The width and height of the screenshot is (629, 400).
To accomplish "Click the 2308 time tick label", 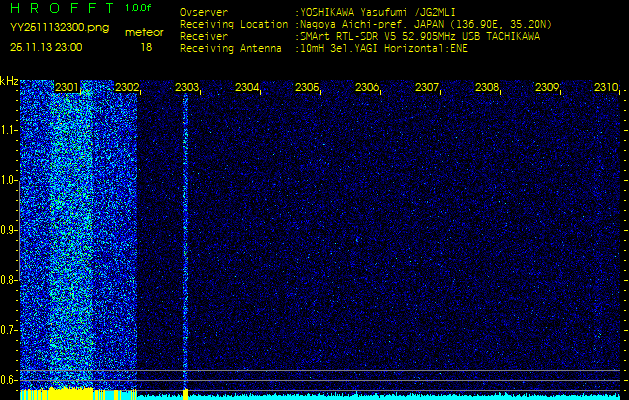I will 487,88.
